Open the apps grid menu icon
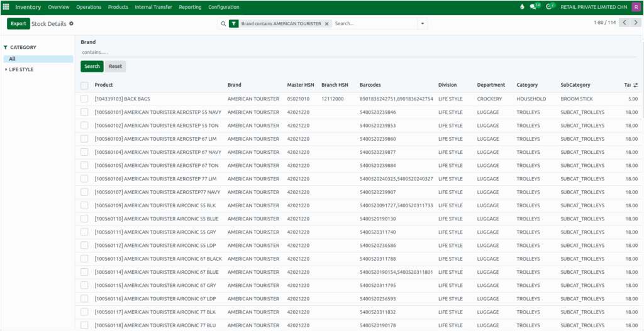The height and width of the screenshot is (331, 644). pos(6,7)
